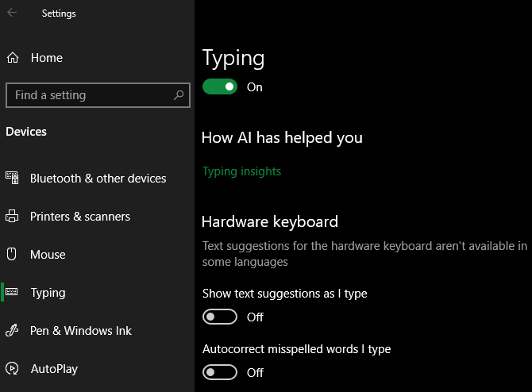This screenshot has width=532, height=392.
Task: Click the Mouse icon in sidebar
Action: pos(12,255)
